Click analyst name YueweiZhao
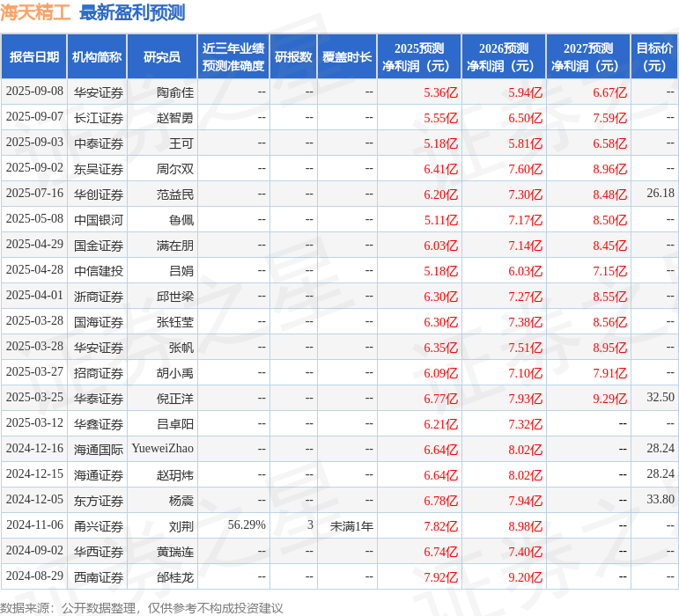Image resolution: width=679 pixels, height=616 pixels. pyautogui.click(x=163, y=450)
